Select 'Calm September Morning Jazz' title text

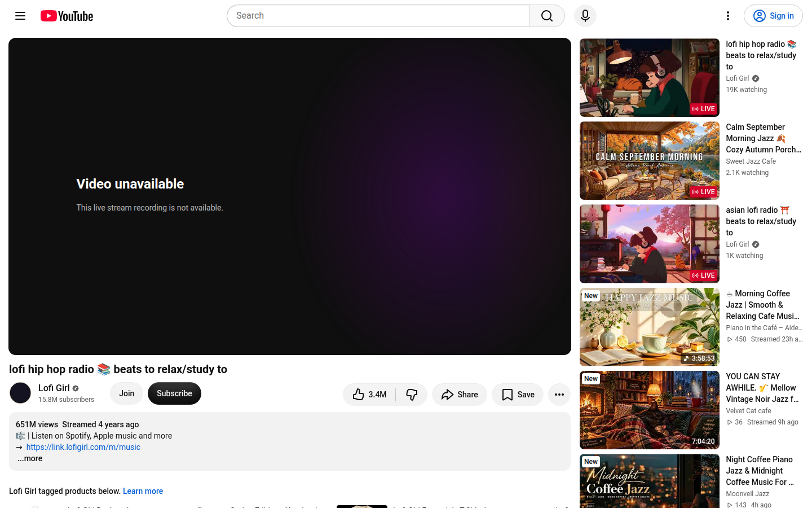pos(764,138)
